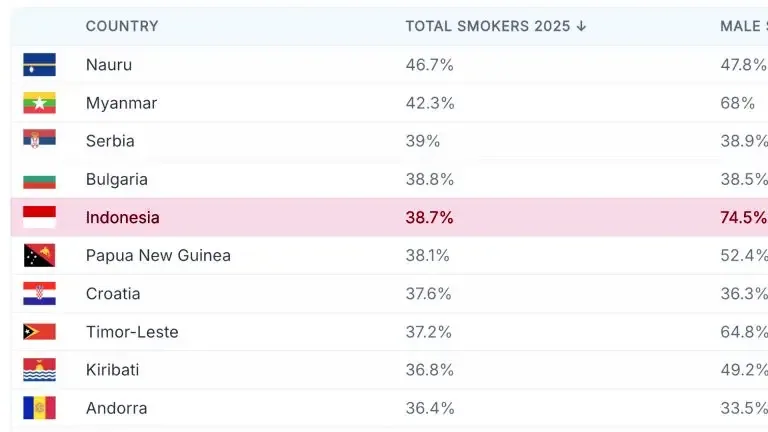
Task: Click the Serbia flag icon
Action: click(x=39, y=141)
